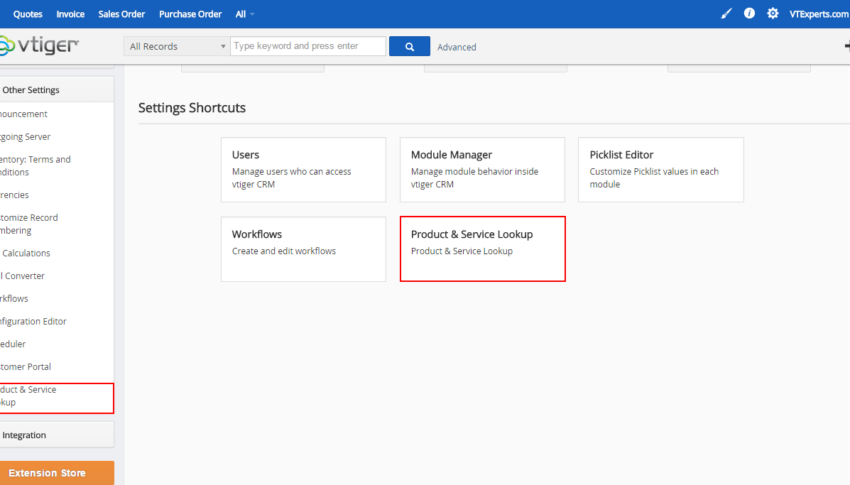The height and width of the screenshot is (485, 850).
Task: Click the vtiger logo
Action: click(x=39, y=46)
